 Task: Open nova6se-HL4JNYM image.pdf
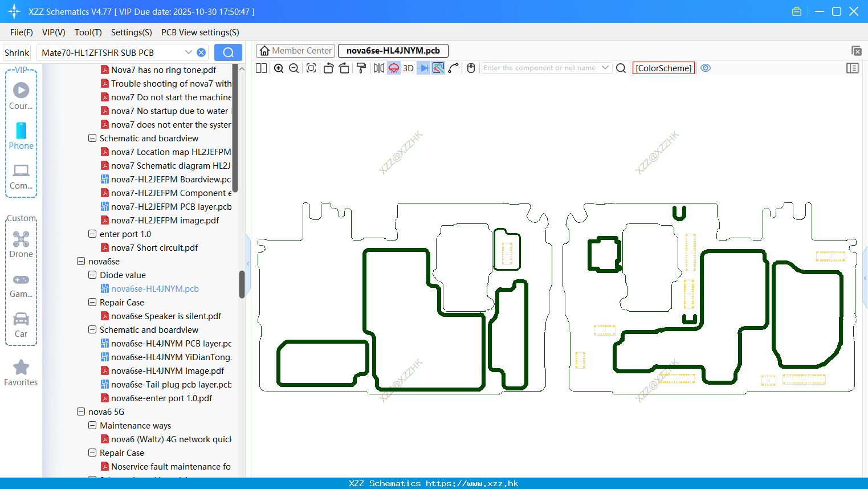[x=168, y=371]
